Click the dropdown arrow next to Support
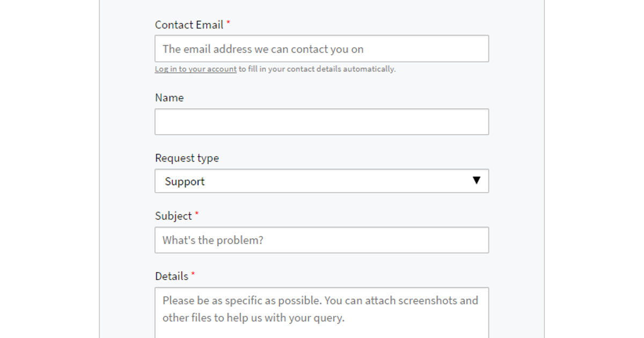Image resolution: width=644 pixels, height=338 pixels. [477, 181]
